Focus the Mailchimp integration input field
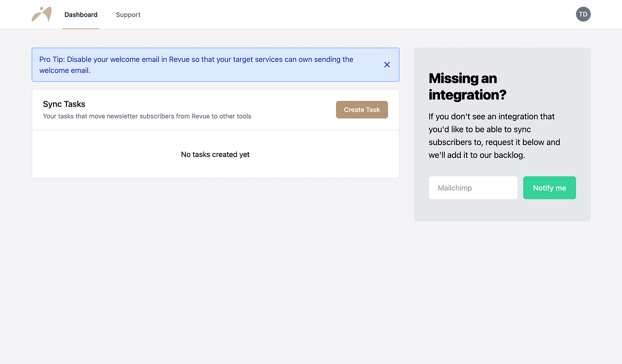The width and height of the screenshot is (622, 364). point(473,188)
